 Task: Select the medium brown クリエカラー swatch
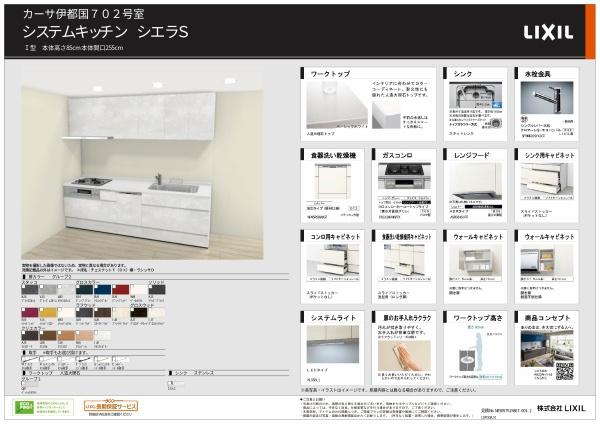48,336
